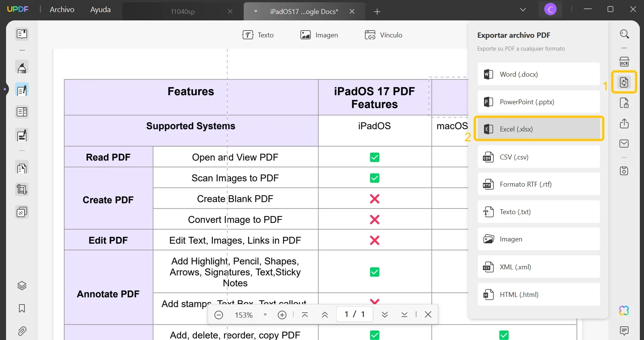Select the Texto edit tool

coord(258,35)
